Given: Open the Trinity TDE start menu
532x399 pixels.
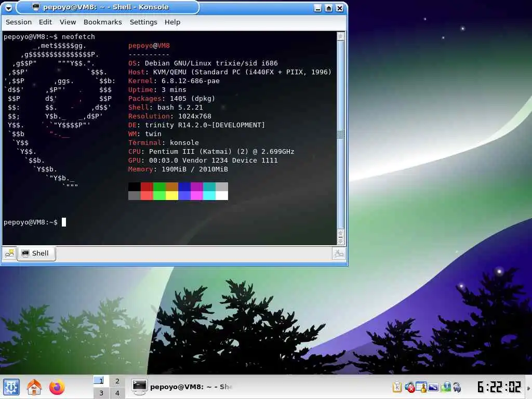Looking at the screenshot, I should tap(11, 387).
